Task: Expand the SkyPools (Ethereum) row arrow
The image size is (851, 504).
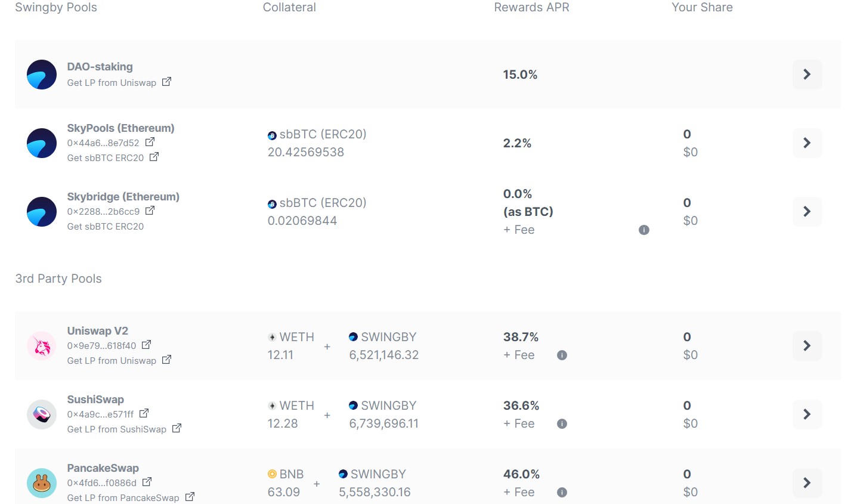Action: 807,143
